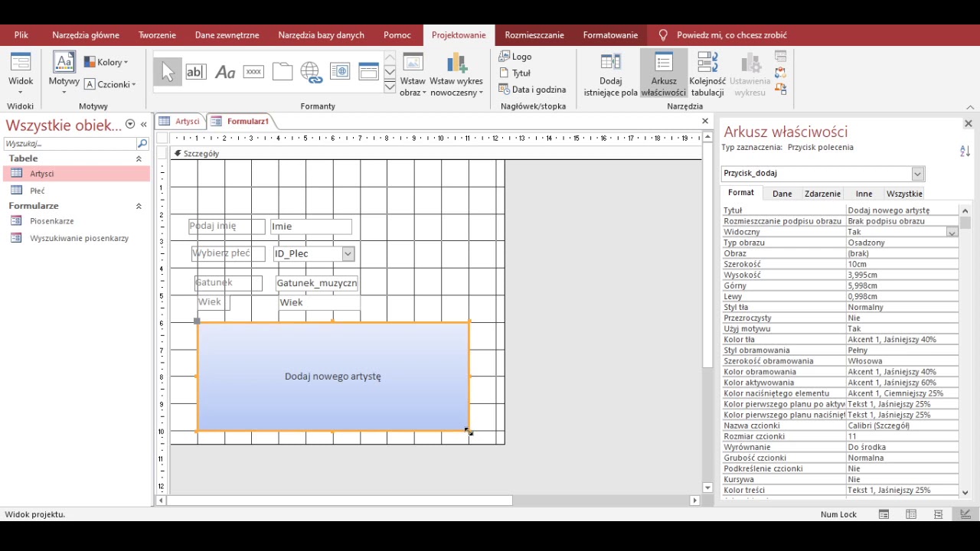Click the property sheet sort icon
The image size is (980, 551).
click(965, 152)
